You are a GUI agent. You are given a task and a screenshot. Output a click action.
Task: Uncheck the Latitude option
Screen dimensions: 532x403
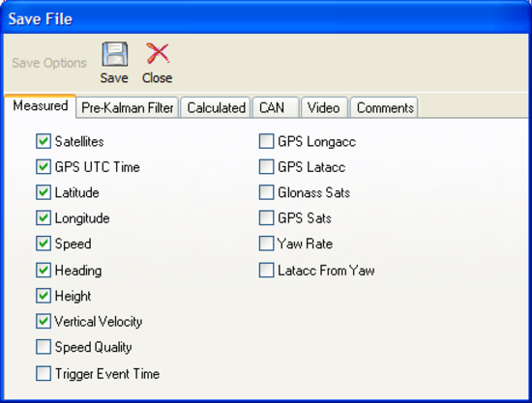point(44,192)
